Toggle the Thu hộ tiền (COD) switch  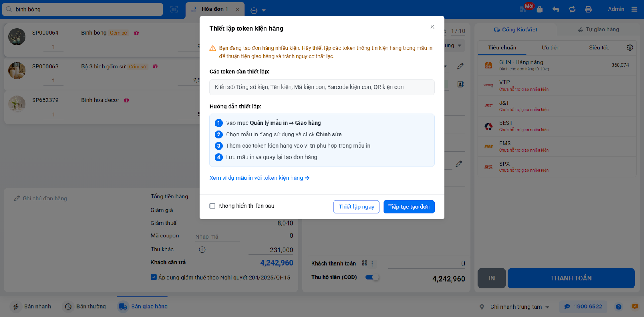click(372, 277)
